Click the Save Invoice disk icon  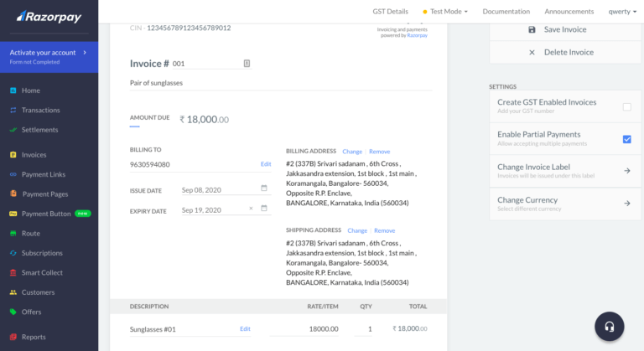[532, 29]
